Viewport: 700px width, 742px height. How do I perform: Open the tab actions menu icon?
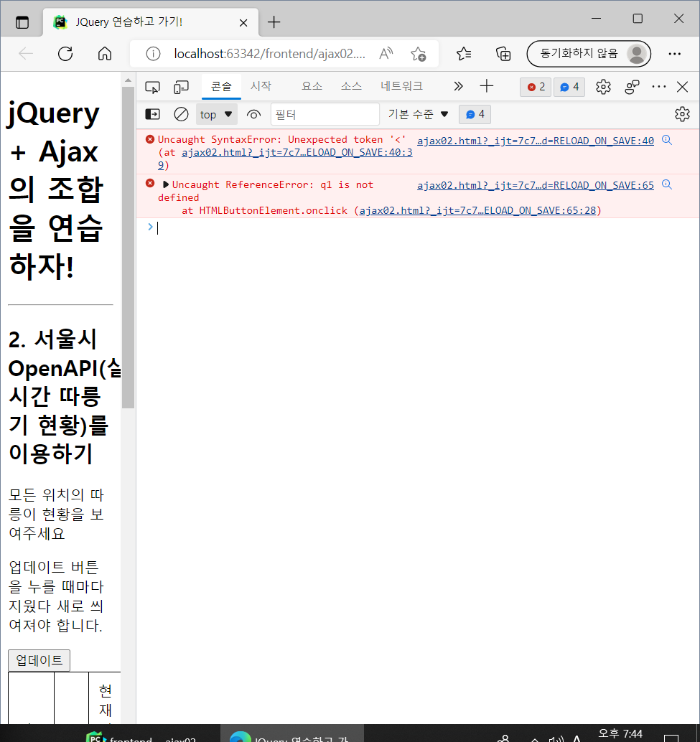[x=22, y=22]
